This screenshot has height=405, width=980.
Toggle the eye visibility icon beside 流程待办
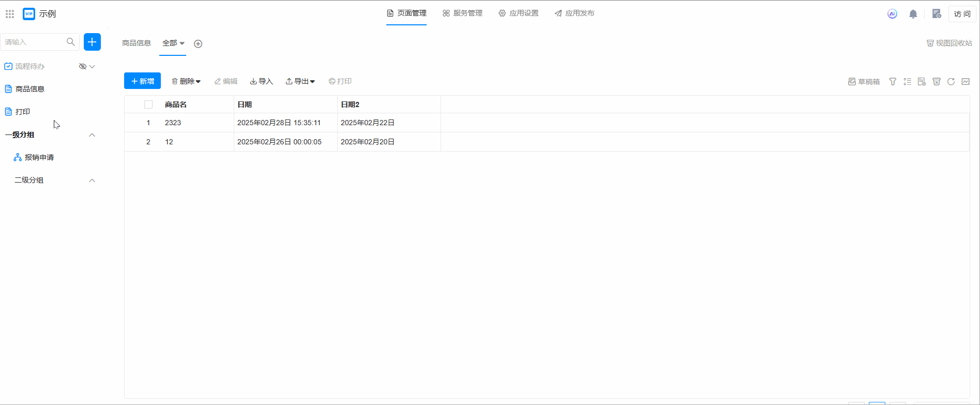82,66
